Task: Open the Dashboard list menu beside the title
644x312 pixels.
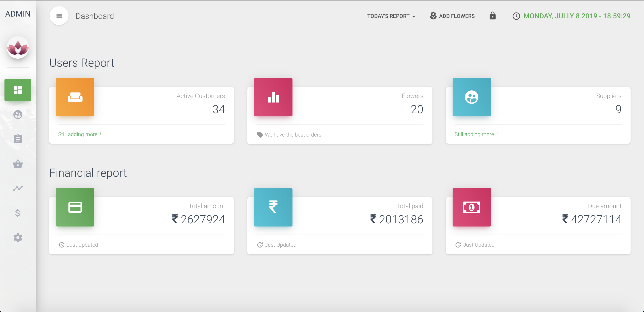Action: click(59, 15)
